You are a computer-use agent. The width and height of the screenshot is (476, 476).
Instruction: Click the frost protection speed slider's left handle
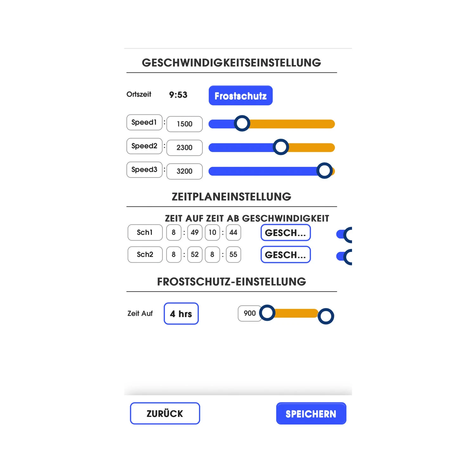coord(267,313)
